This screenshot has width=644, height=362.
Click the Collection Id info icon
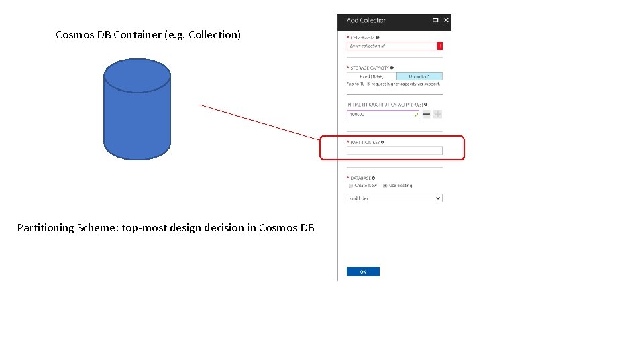(378, 38)
